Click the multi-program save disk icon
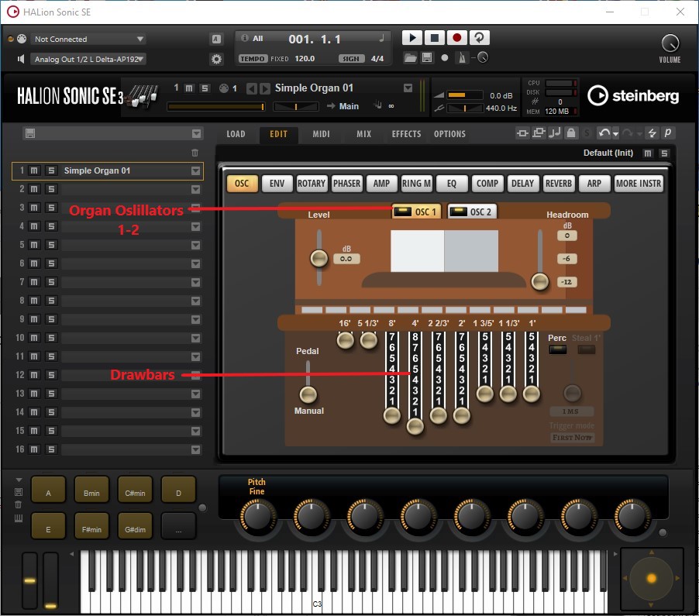 click(x=30, y=133)
